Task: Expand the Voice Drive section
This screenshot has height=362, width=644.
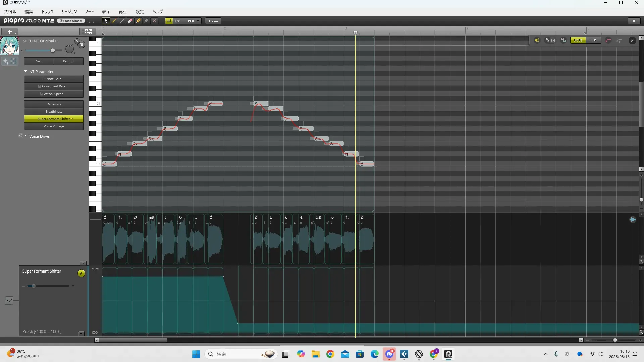Action: pos(26,136)
